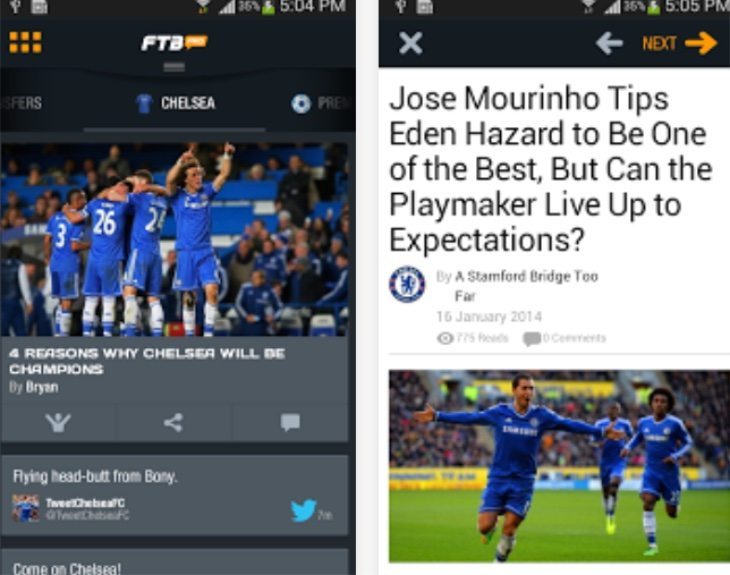Open comments on the champions article
730x575 pixels.
click(x=290, y=422)
